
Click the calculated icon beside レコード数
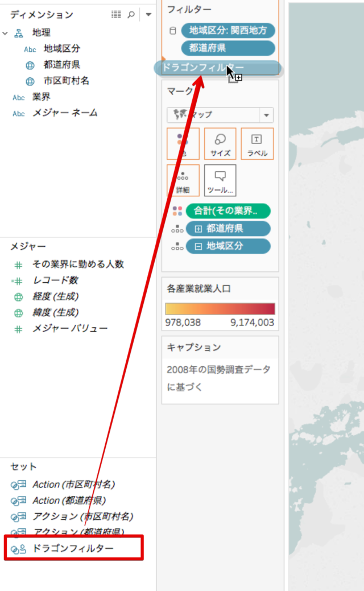pyautogui.click(x=17, y=281)
